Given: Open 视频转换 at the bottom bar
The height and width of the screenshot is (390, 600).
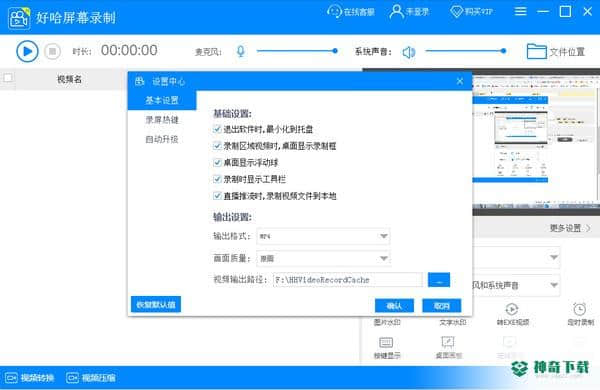Looking at the screenshot, I should 30,378.
